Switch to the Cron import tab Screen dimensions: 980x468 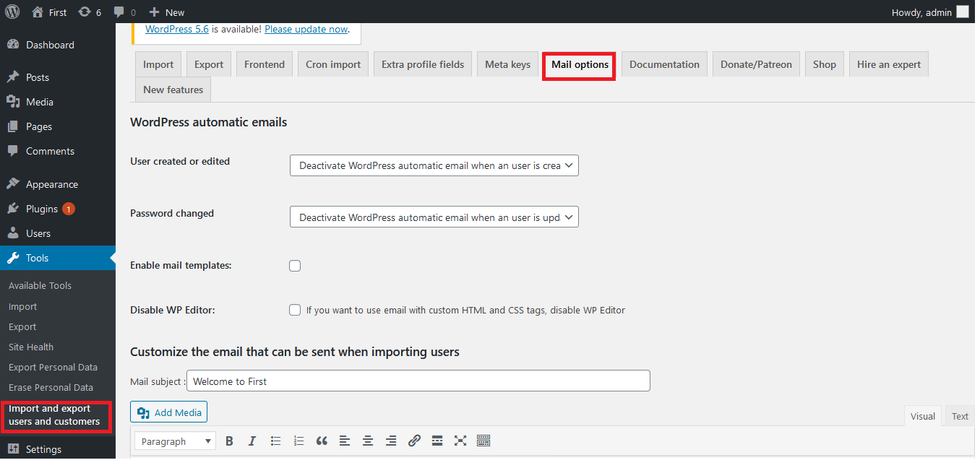pos(332,64)
